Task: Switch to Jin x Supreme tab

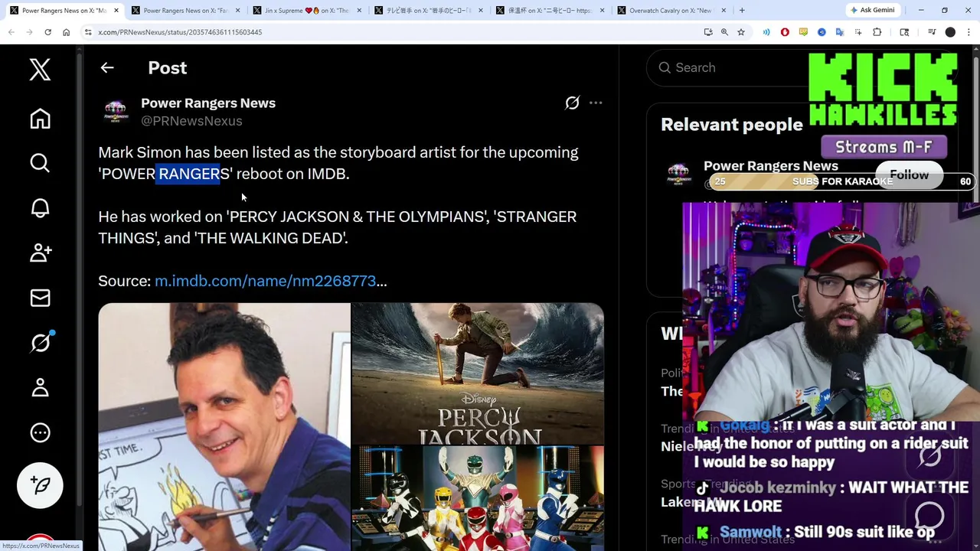Action: 305,11
